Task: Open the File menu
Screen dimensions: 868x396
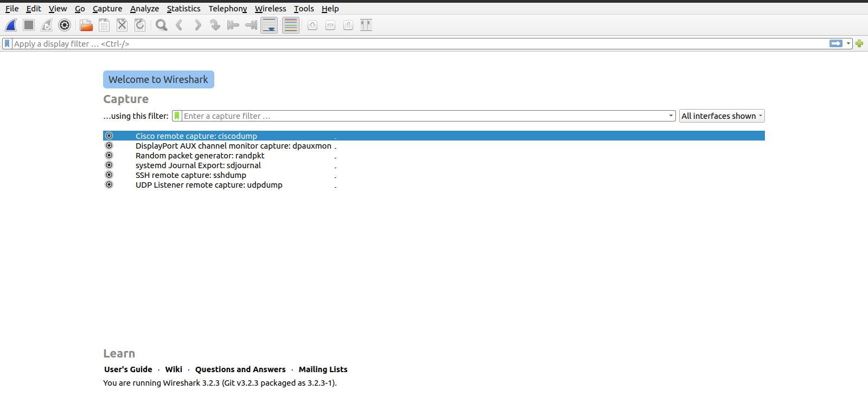Action: [12, 9]
